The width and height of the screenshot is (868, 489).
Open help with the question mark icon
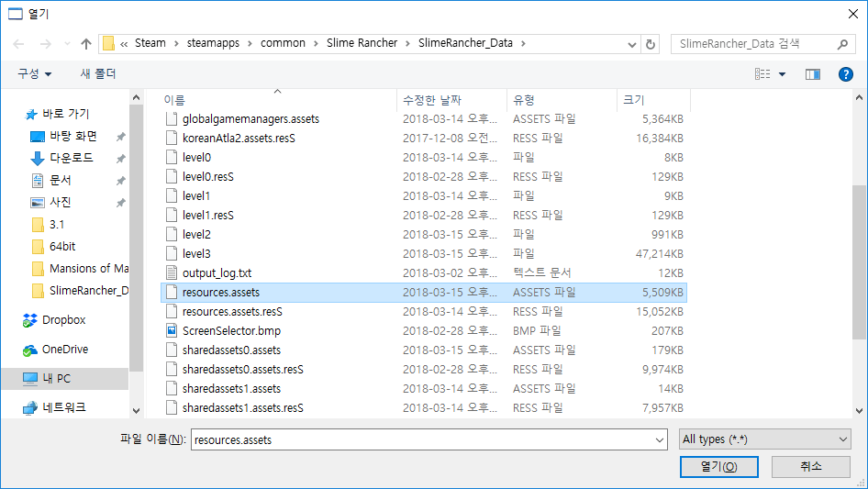coord(845,74)
